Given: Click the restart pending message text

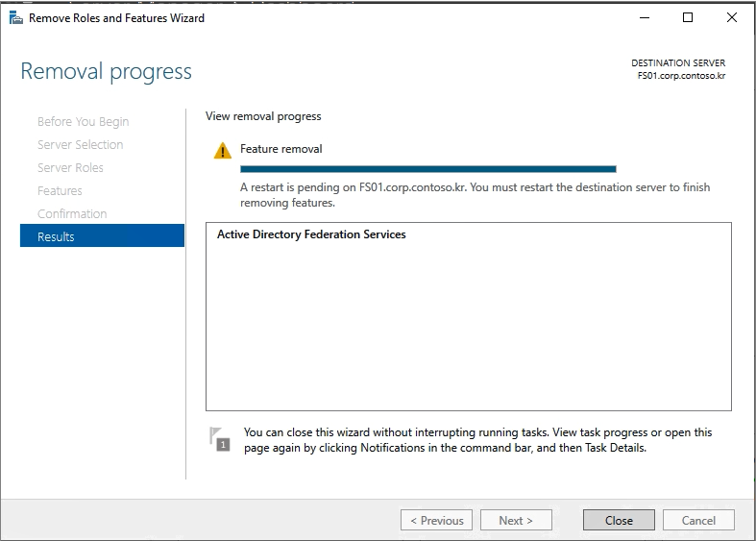Looking at the screenshot, I should [x=475, y=195].
